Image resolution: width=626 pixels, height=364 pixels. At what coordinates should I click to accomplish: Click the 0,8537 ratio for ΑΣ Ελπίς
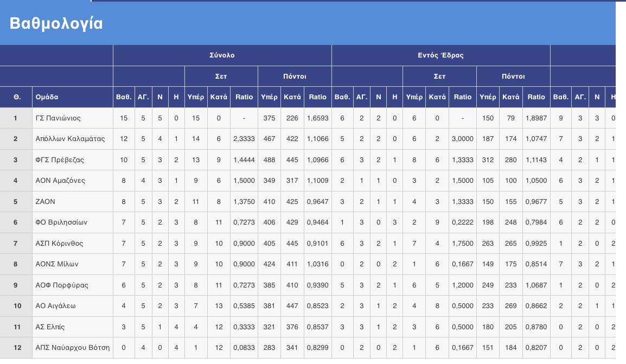pyautogui.click(x=318, y=327)
